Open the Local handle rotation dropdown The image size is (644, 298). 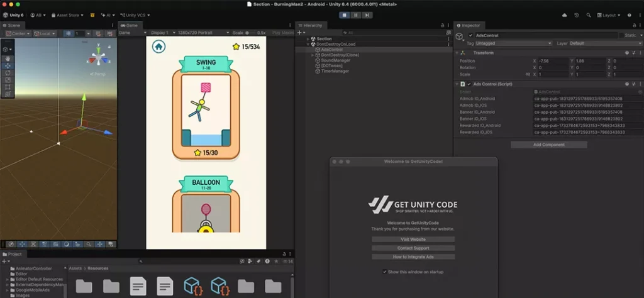point(45,33)
